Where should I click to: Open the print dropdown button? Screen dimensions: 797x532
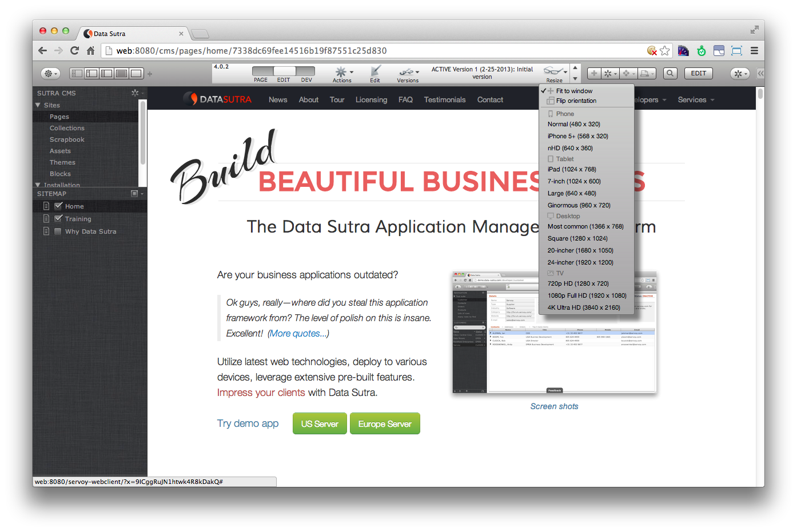click(647, 73)
